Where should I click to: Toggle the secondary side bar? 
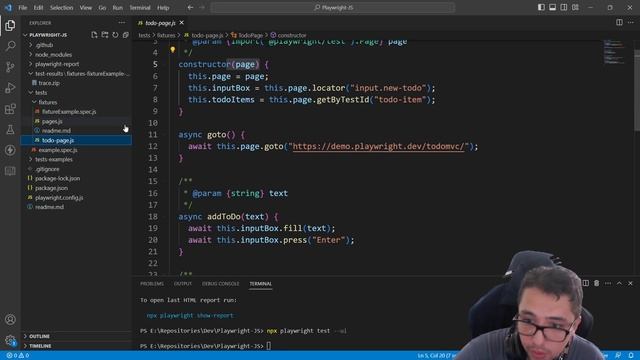[564, 7]
